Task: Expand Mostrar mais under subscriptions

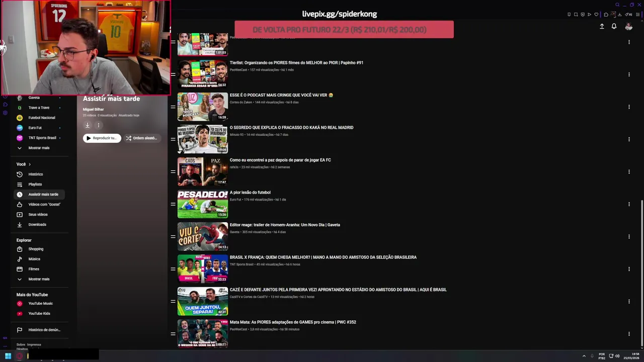Action: click(39, 148)
